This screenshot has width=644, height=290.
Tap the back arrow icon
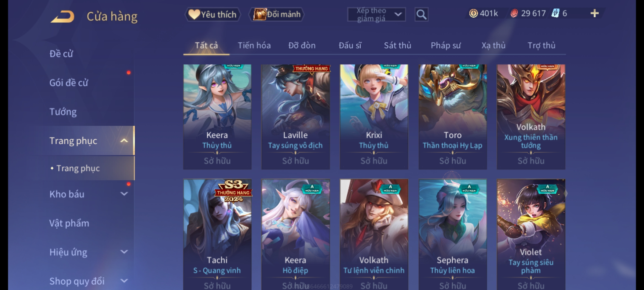pos(63,17)
